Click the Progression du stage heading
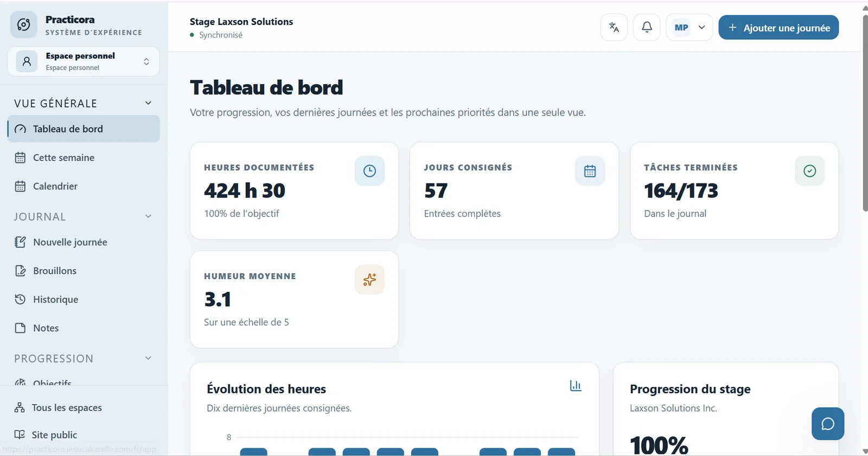Viewport: 868px width, 456px height. (x=690, y=389)
